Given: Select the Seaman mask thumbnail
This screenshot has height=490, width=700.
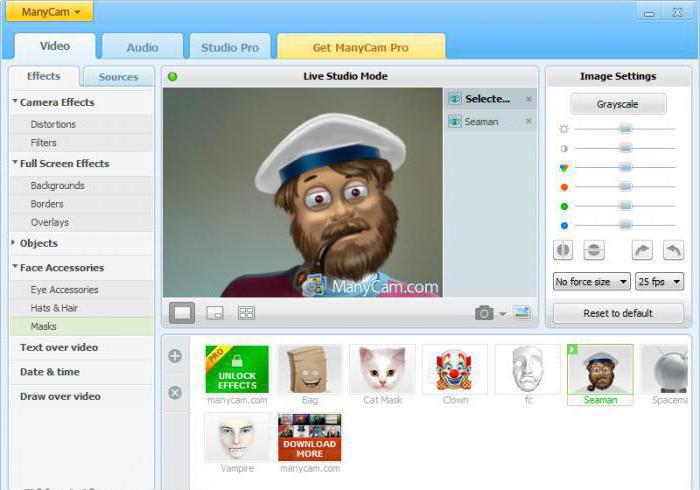Looking at the screenshot, I should click(x=600, y=369).
